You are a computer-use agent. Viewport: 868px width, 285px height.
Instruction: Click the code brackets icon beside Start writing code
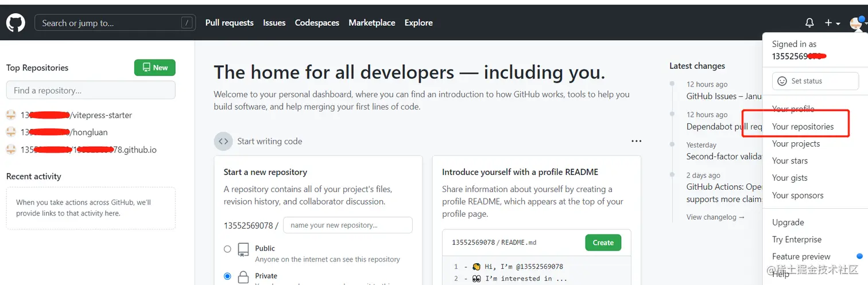pyautogui.click(x=223, y=141)
